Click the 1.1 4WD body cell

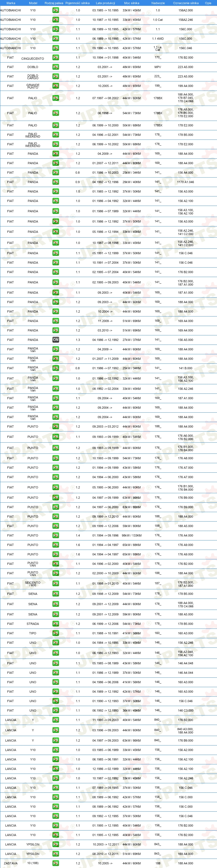point(158,39)
